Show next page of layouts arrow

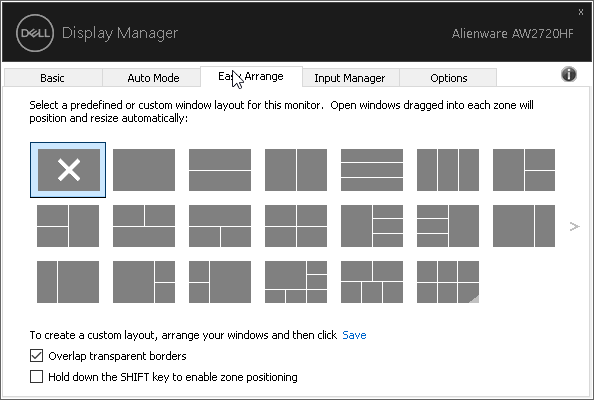(x=574, y=227)
